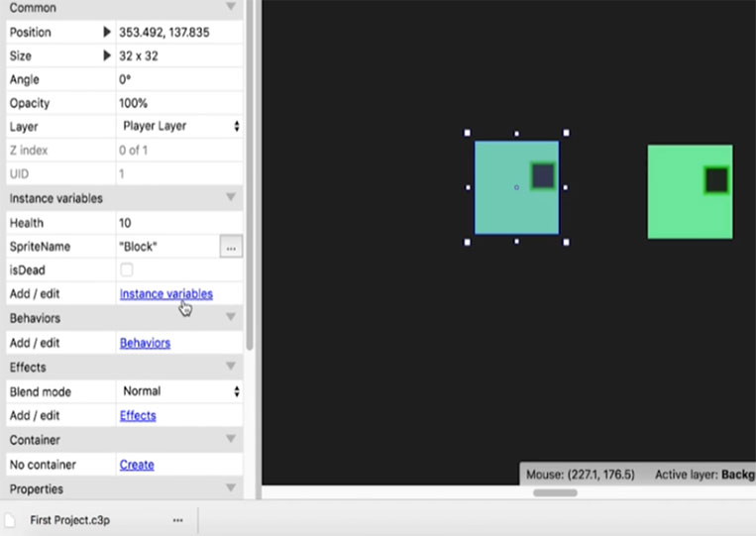This screenshot has height=536, width=756.
Task: Click the top-right resize handle of selected sprite
Action: coord(566,133)
